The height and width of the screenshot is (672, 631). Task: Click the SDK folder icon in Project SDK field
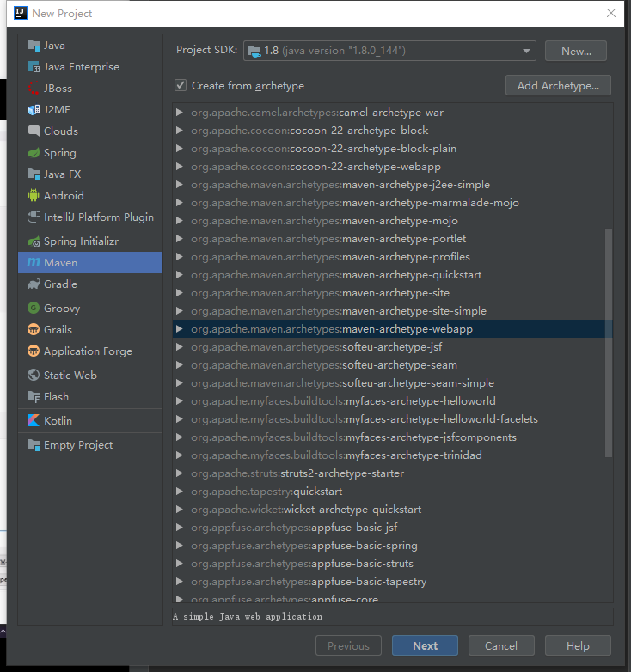tap(254, 51)
